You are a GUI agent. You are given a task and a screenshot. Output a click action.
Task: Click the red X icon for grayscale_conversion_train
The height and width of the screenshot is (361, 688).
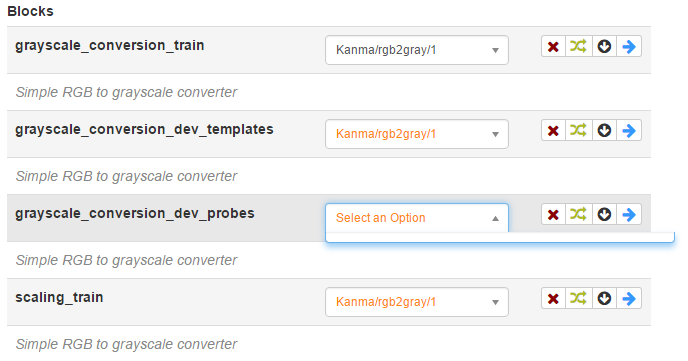coord(553,46)
